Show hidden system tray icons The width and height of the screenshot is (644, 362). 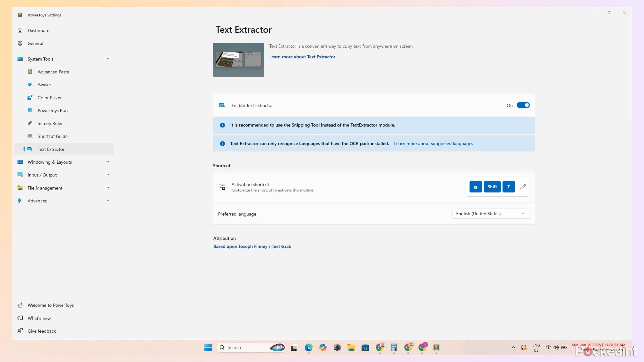(x=513, y=348)
